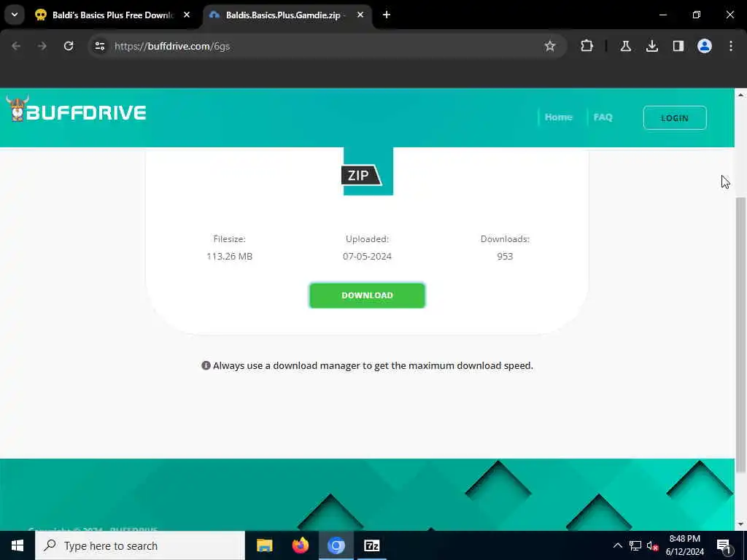Bookmark this page with the star icon
Screen dimensions: 747x560
coord(550,46)
